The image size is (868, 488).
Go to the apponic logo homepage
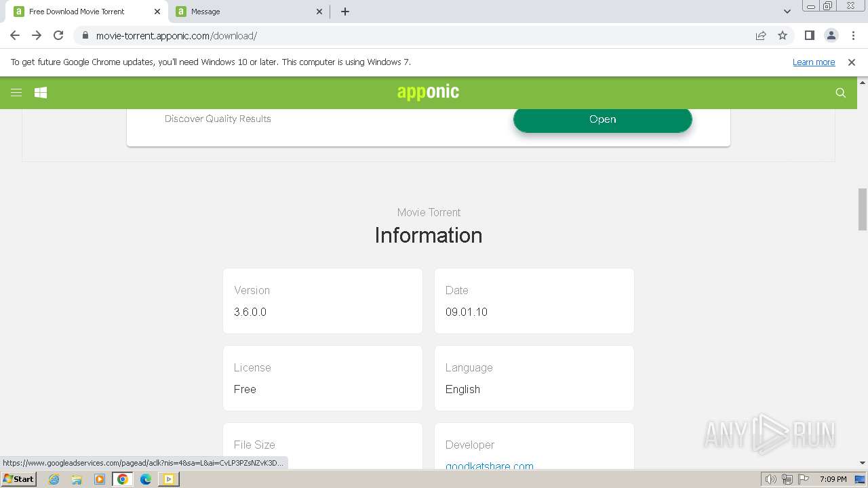(x=428, y=92)
